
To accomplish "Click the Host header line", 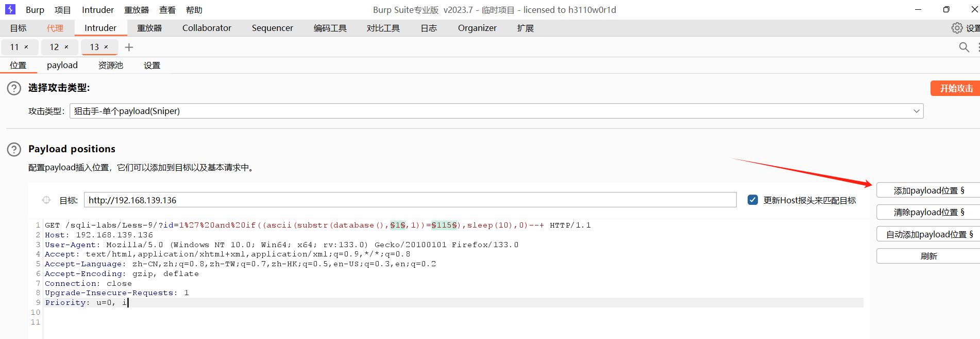I will coord(99,235).
